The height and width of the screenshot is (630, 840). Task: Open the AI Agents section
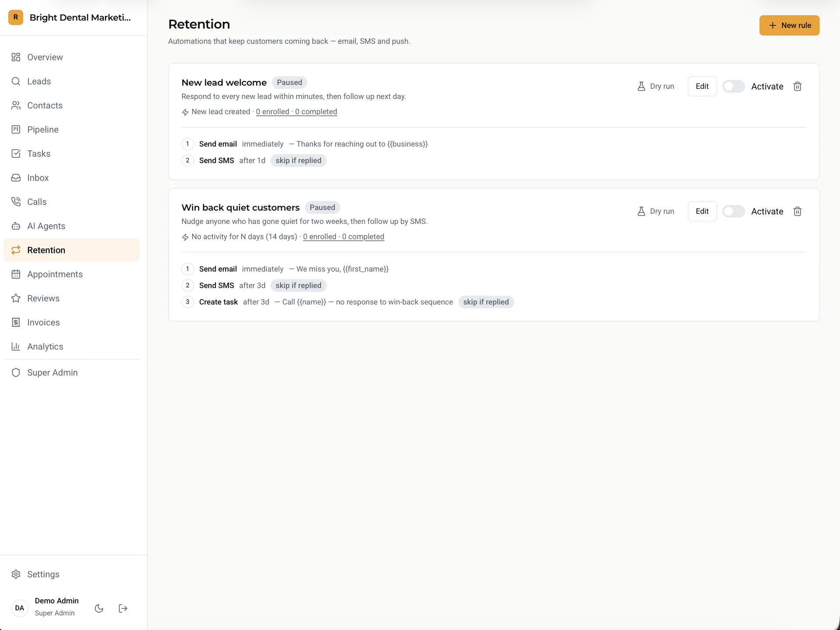point(71,226)
